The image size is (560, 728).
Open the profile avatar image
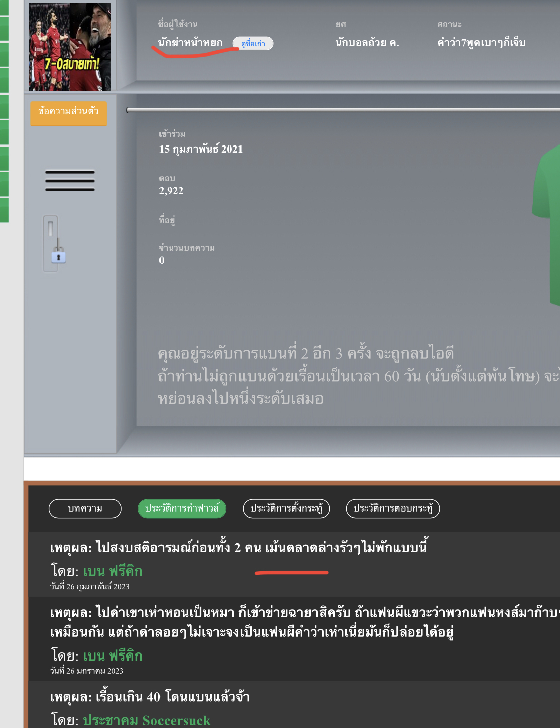click(x=69, y=47)
